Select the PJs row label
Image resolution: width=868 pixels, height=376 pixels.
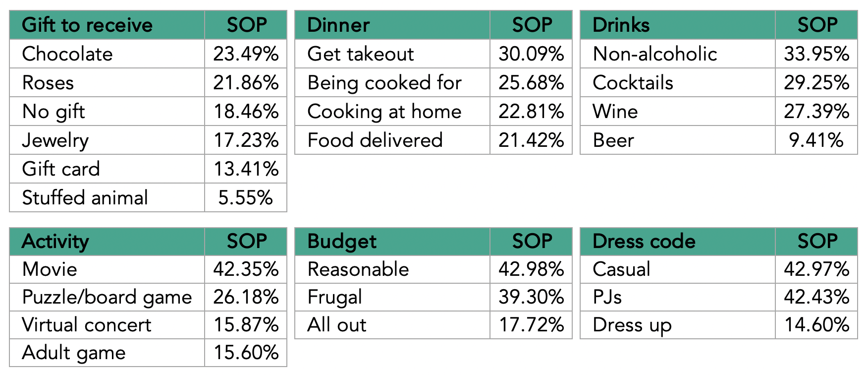coord(607,297)
